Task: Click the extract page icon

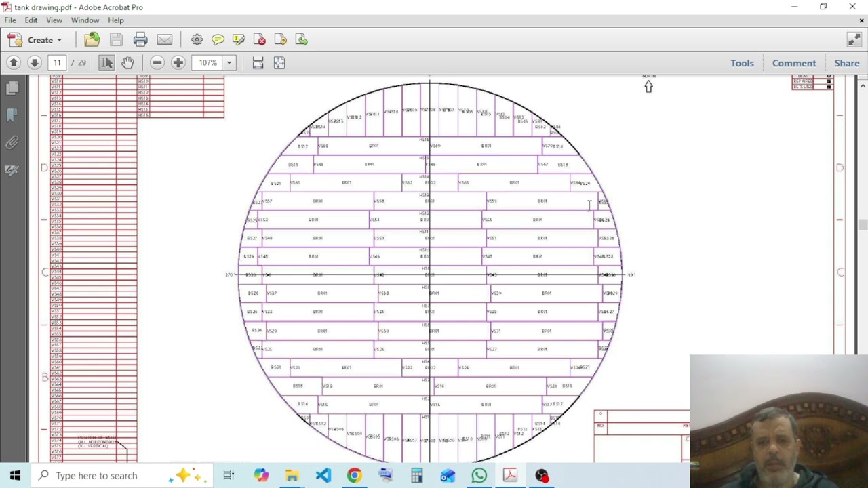Action: [302, 40]
